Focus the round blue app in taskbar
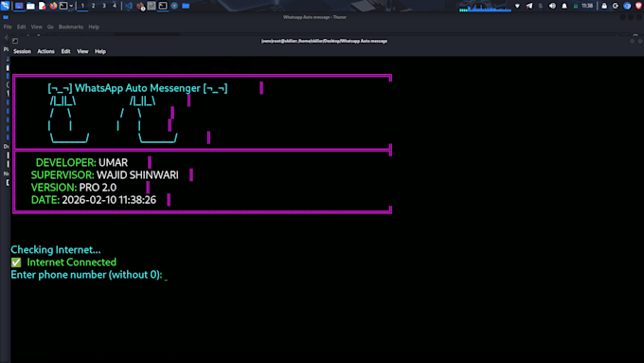 pyautogui.click(x=174, y=6)
